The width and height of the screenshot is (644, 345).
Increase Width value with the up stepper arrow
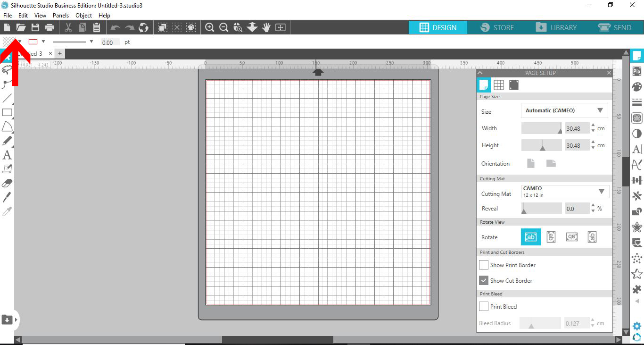tap(593, 126)
